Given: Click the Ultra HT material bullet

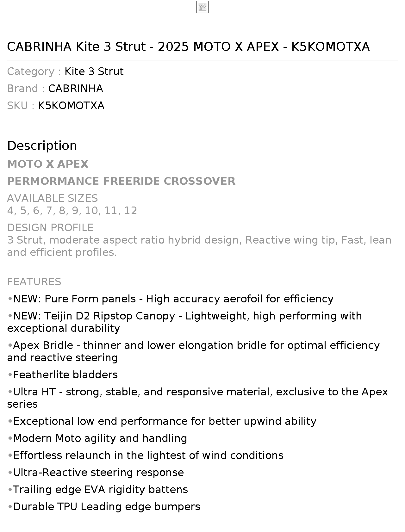Looking at the screenshot, I should (197, 398).
